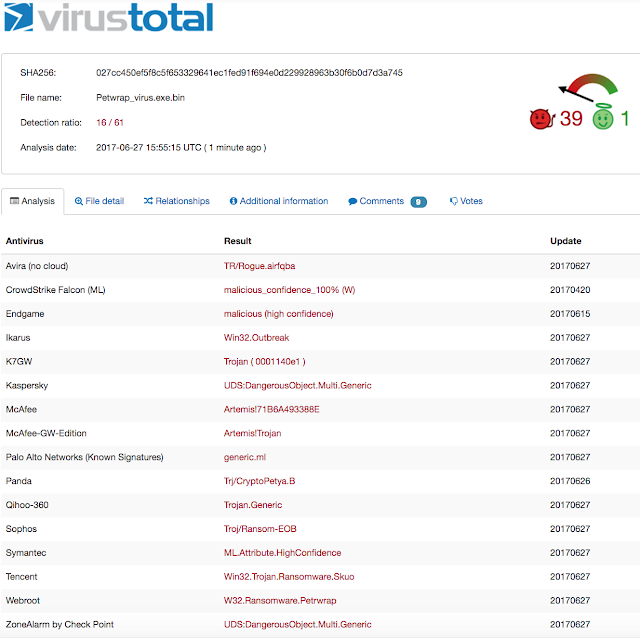Click result Trj/CryptoPetya.B

click(259, 481)
